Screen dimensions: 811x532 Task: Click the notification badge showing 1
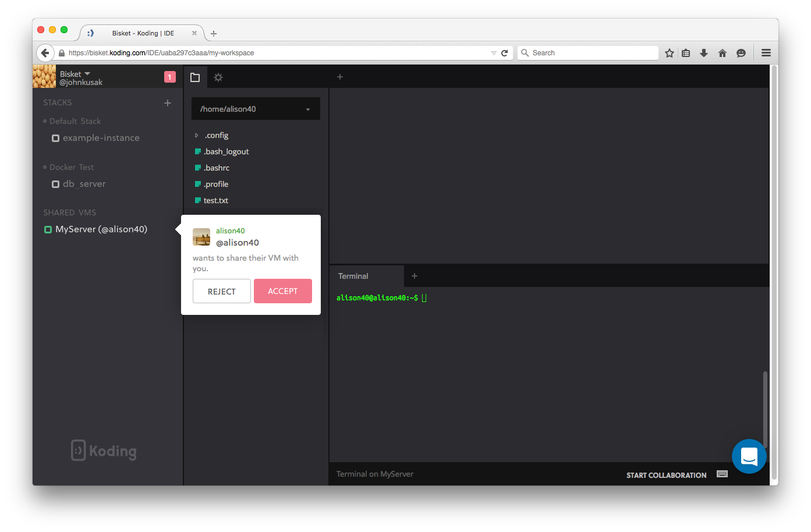[x=170, y=77]
